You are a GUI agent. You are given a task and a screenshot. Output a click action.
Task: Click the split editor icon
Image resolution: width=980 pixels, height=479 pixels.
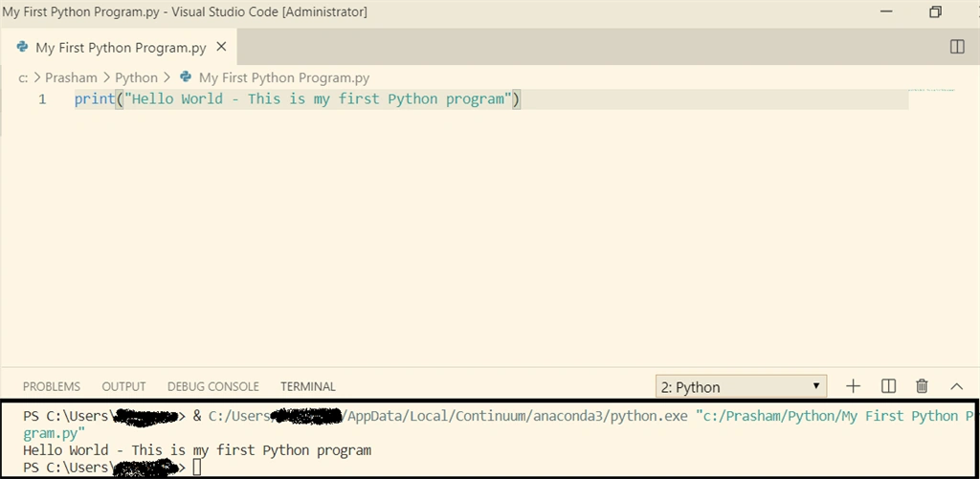957,47
